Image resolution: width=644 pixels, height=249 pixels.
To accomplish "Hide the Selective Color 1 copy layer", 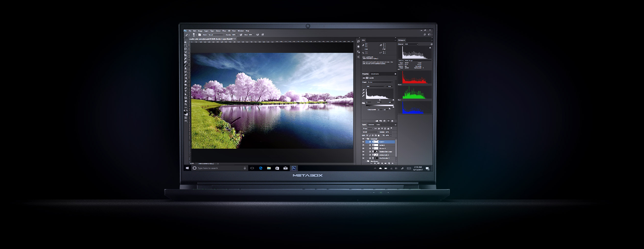I will click(363, 152).
